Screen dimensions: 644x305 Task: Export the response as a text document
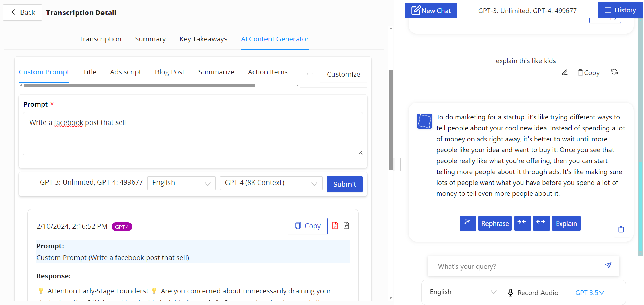[x=346, y=226]
